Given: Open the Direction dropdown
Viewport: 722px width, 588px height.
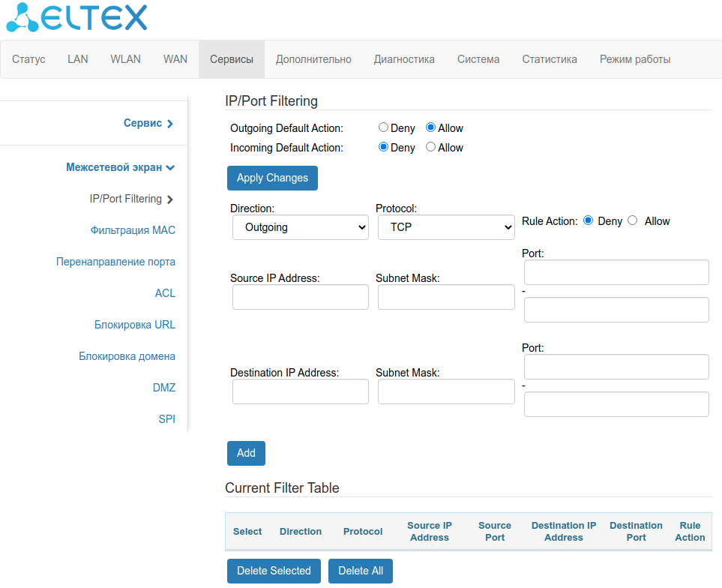Looking at the screenshot, I should pyautogui.click(x=300, y=227).
